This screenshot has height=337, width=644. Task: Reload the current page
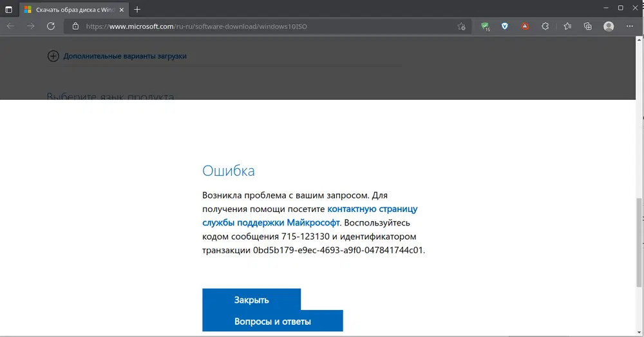click(x=51, y=26)
